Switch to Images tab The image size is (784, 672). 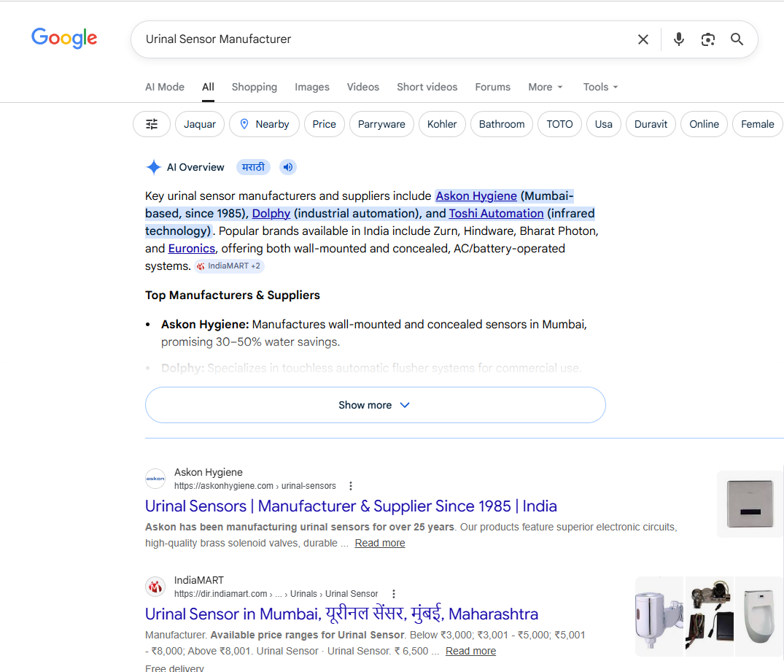coord(312,87)
